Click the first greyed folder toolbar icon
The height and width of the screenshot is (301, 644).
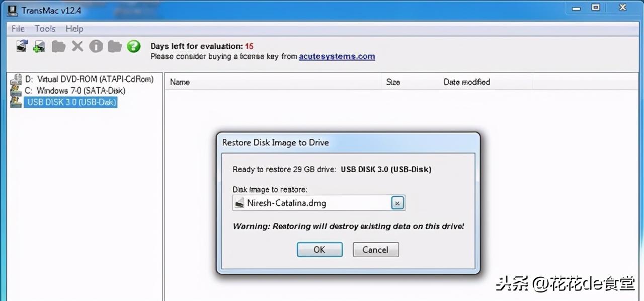59,46
